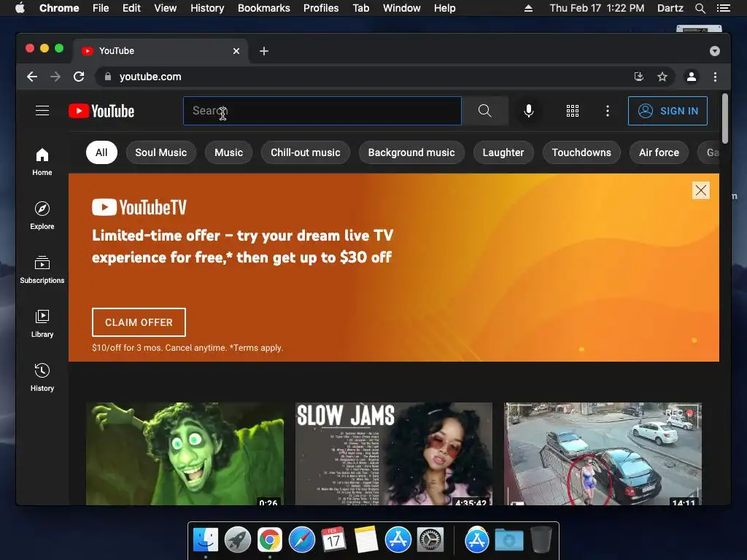Select the Touchdowns chip
Screen dimensions: 747x560
click(581, 152)
